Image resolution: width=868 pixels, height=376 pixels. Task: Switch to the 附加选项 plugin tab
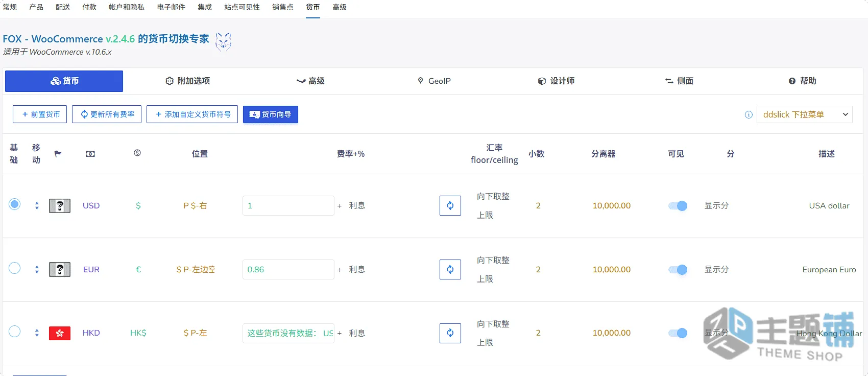pyautogui.click(x=187, y=81)
